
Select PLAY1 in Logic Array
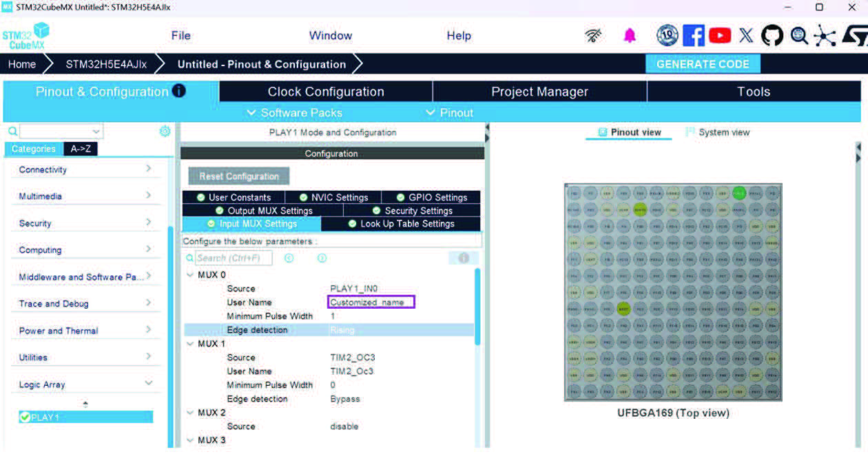[85, 417]
